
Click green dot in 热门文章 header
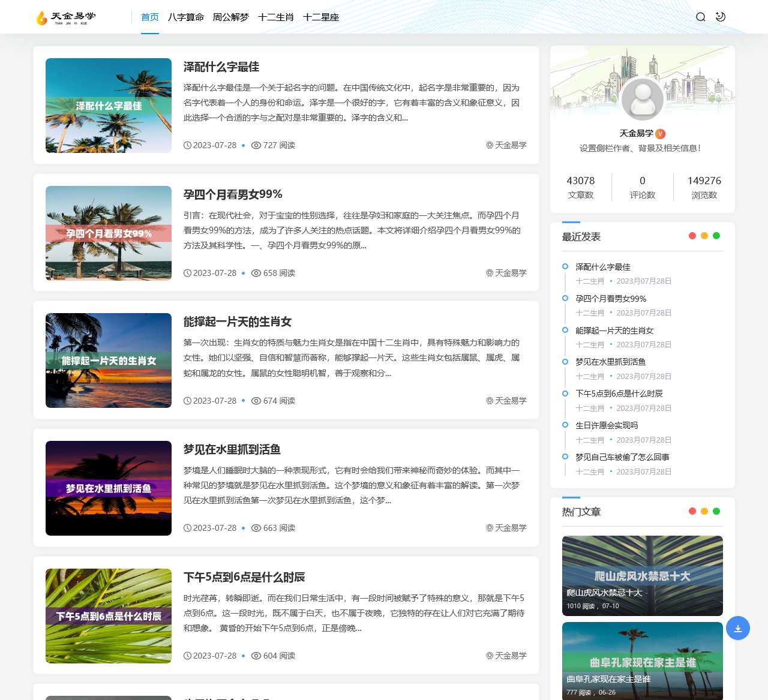716,511
